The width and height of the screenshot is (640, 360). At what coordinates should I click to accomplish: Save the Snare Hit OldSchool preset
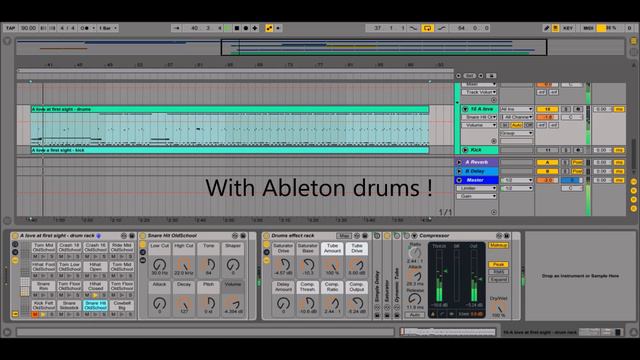point(243,236)
